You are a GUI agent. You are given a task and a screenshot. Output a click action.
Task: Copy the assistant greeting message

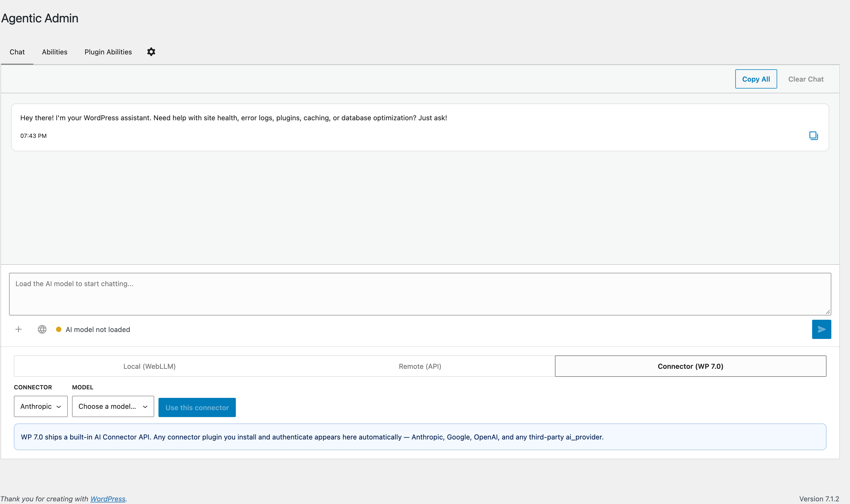(x=813, y=135)
